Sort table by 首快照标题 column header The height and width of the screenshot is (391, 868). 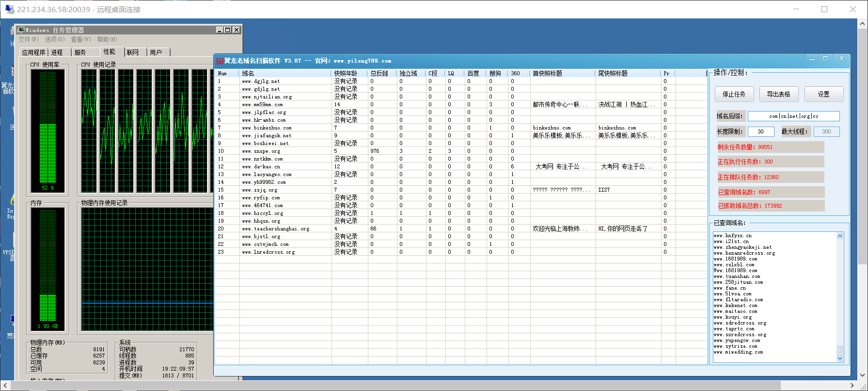tap(563, 73)
